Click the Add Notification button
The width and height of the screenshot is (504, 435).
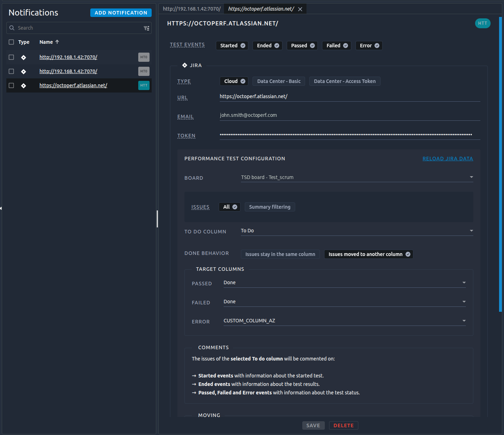[121, 13]
